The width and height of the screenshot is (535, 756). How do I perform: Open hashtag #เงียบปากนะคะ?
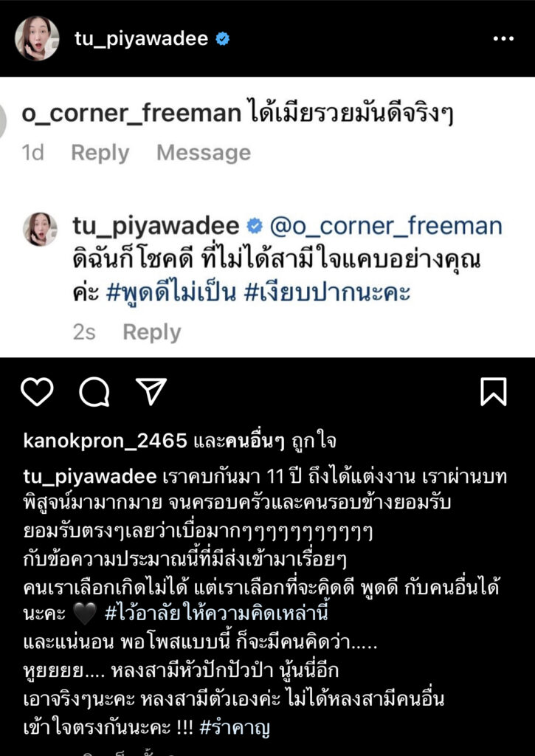point(327,292)
